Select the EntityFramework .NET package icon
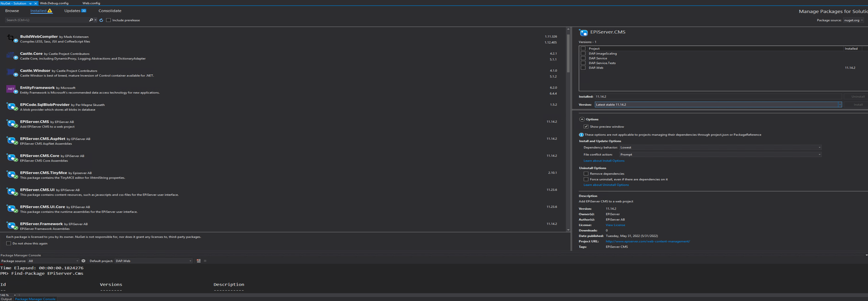This screenshot has width=868, height=301. click(x=12, y=90)
